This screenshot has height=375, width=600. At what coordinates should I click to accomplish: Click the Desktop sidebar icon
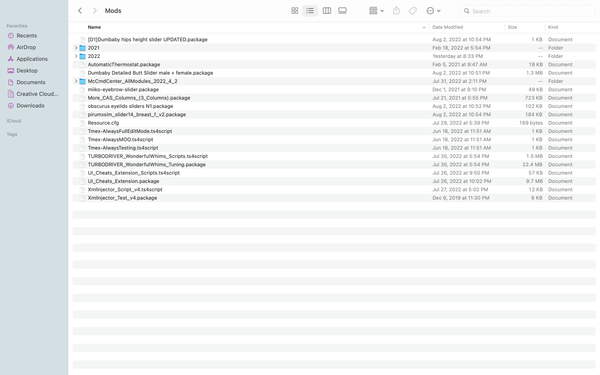[x=11, y=70]
